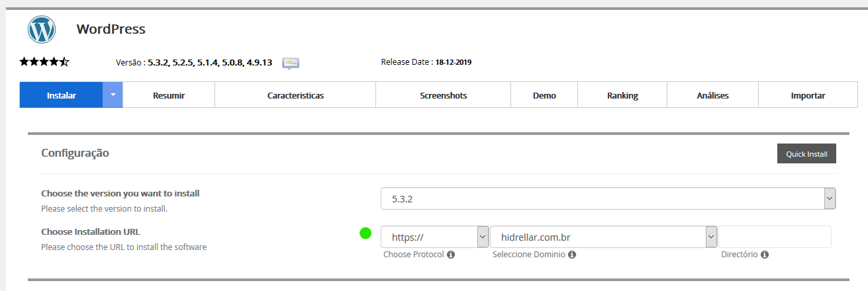View the Screenshots tab
The image size is (868, 291).
point(444,95)
